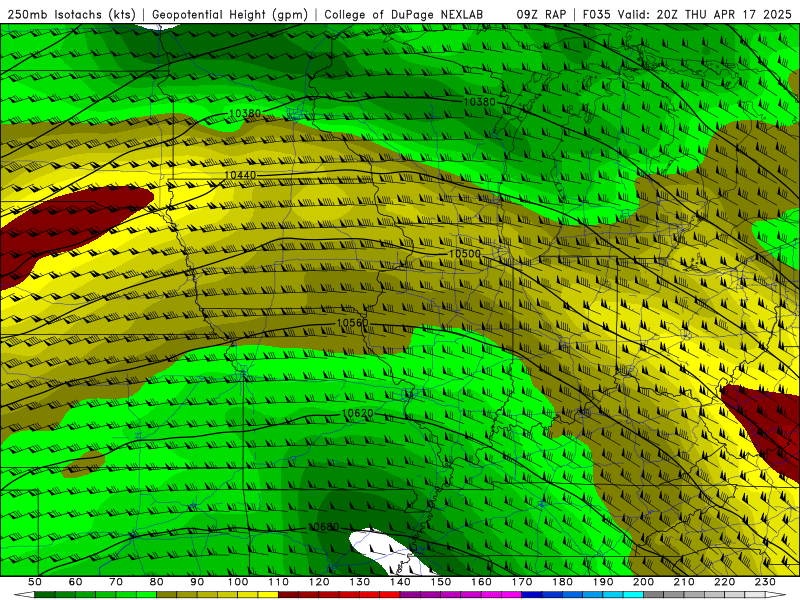The image size is (800, 600).
Task: Click the cyan swatch on the color bar
Action: pyautogui.click(x=633, y=594)
